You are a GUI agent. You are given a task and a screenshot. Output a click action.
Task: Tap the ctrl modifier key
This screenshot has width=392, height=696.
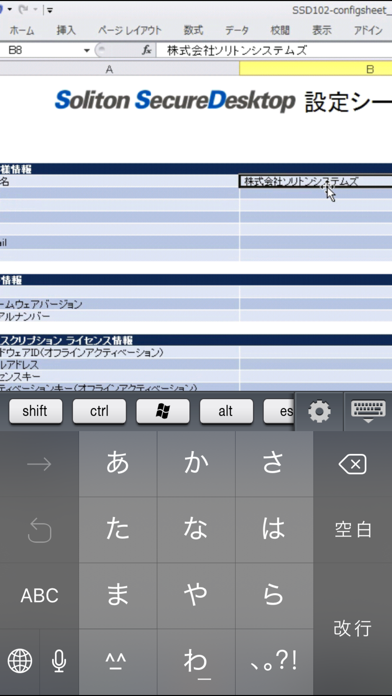(x=99, y=411)
